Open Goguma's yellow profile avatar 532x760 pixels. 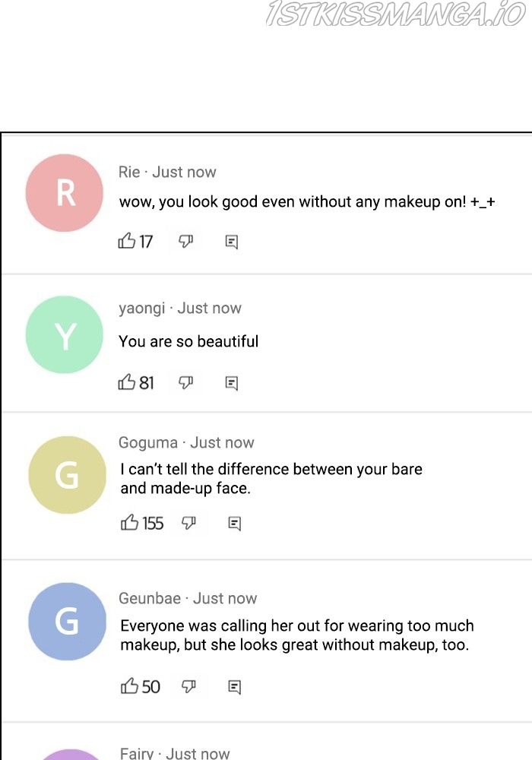click(x=67, y=475)
